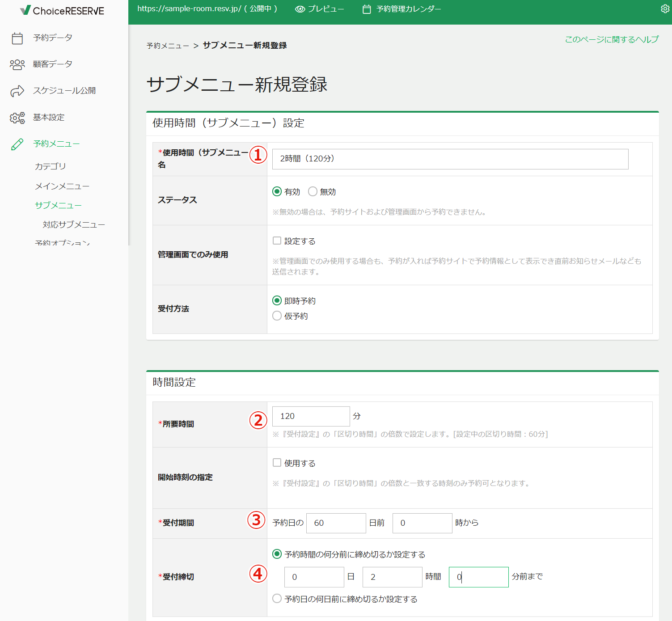
Task: Click the 使用時間 name field with 2時間（120分）
Action: coord(450,159)
